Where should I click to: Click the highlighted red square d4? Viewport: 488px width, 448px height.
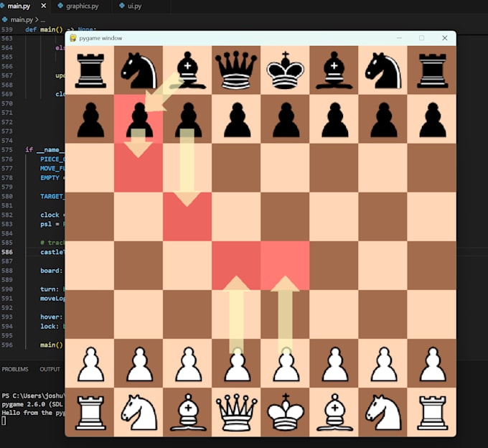click(236, 266)
